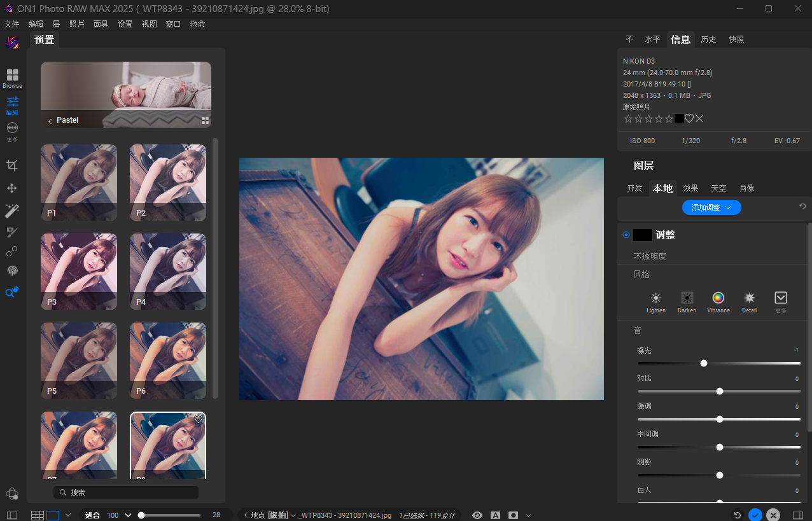Open view mode options chevron
Screen dimensions: 812x521
68,515
